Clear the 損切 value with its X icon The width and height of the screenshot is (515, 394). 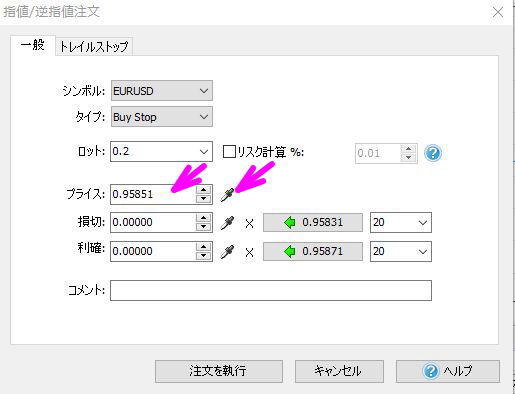pos(249,223)
